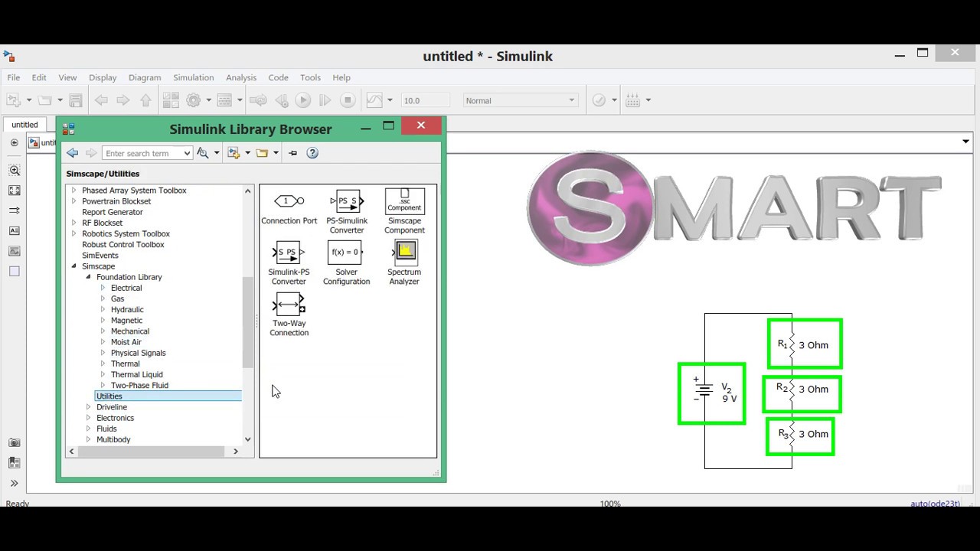
Task: Click Zoom tool in canvas palette
Action: pyautogui.click(x=15, y=170)
